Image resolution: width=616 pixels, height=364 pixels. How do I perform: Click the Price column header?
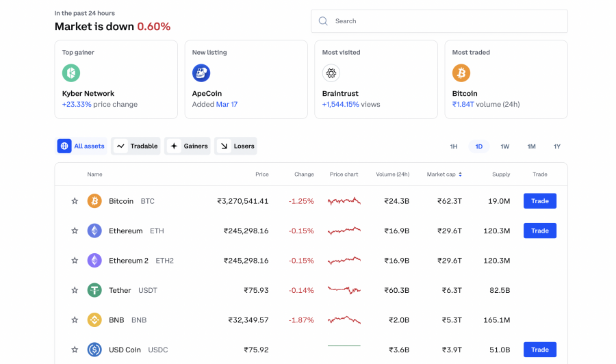pos(262,174)
